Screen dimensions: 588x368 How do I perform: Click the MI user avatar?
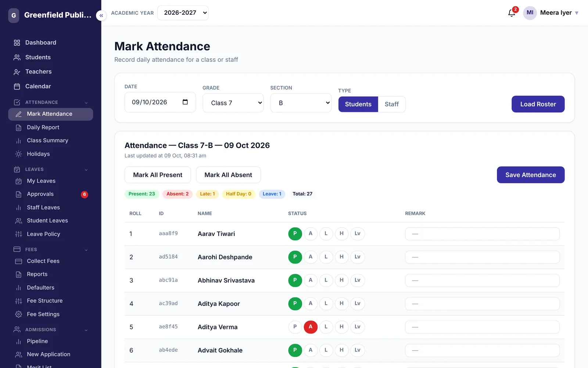(x=530, y=13)
